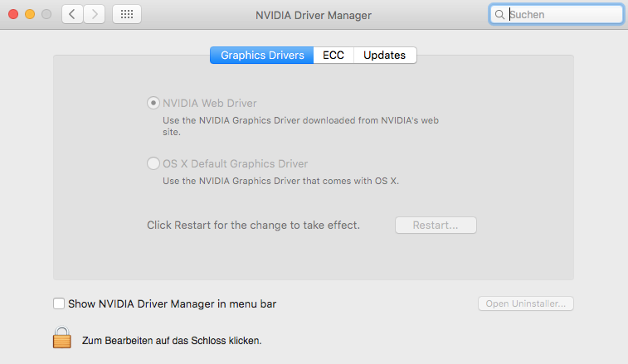Show all preferences grid icon
The height and width of the screenshot is (364, 628).
click(x=127, y=14)
